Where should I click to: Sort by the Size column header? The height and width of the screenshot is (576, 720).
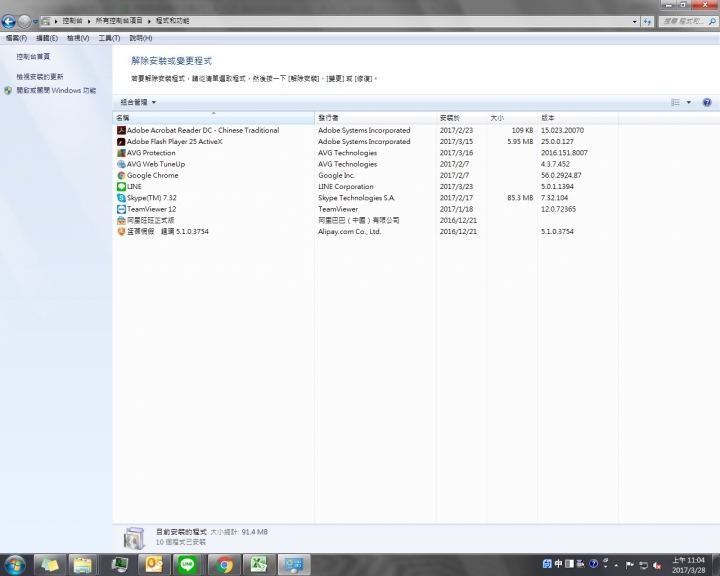click(512, 118)
